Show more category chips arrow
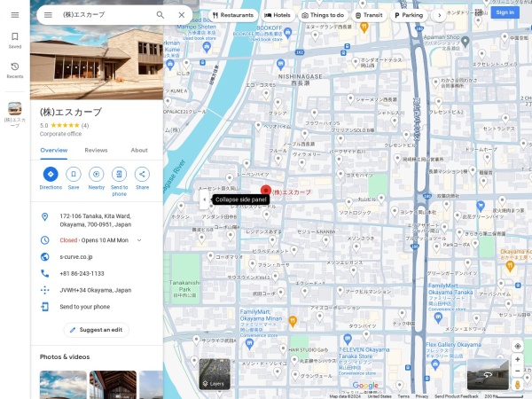This screenshot has width=532, height=399. point(440,15)
